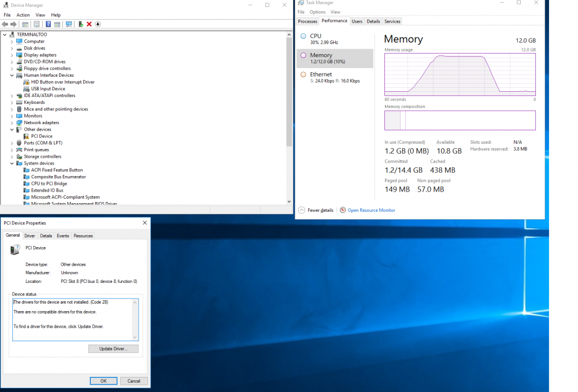Open the View menu in Device Manager

coord(40,15)
